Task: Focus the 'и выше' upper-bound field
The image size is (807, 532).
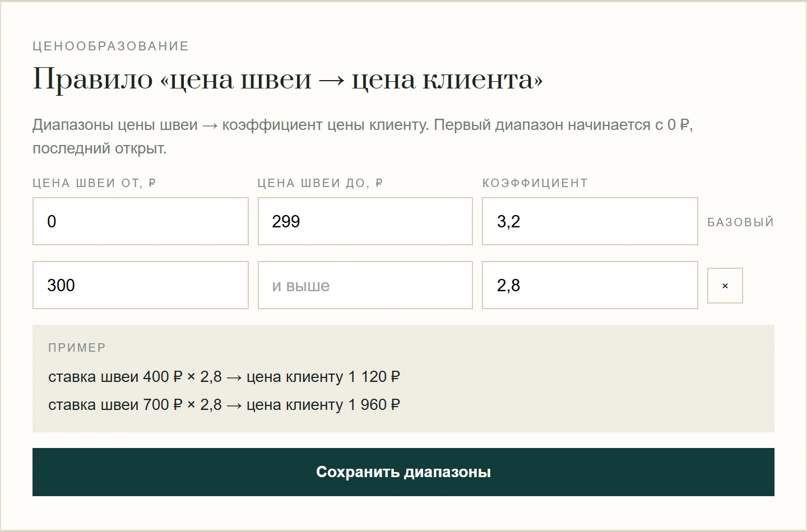Action: coord(365,285)
